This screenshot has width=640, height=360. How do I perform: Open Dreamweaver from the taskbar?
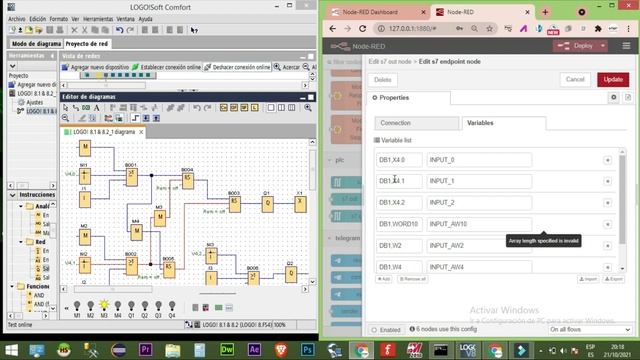[227, 350]
